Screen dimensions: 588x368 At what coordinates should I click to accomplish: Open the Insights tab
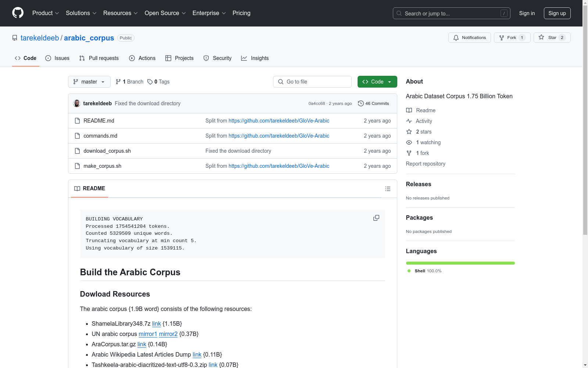point(255,58)
